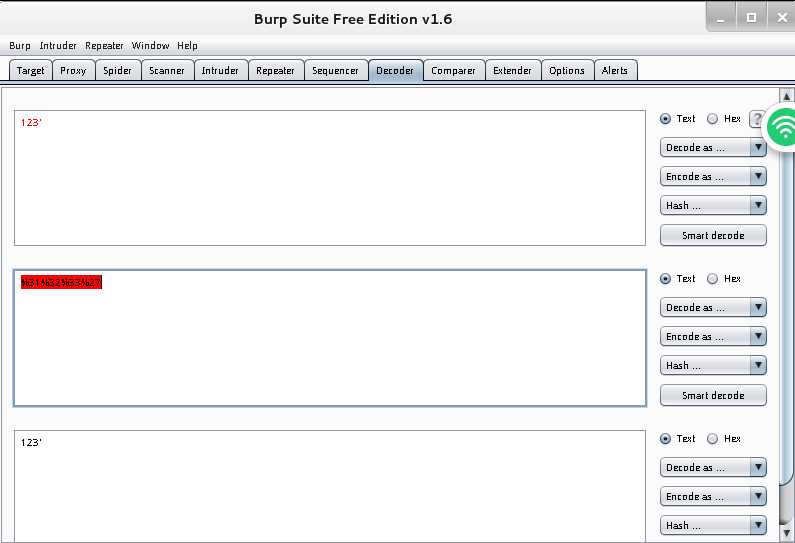Click Smart decode in first panel

(713, 235)
